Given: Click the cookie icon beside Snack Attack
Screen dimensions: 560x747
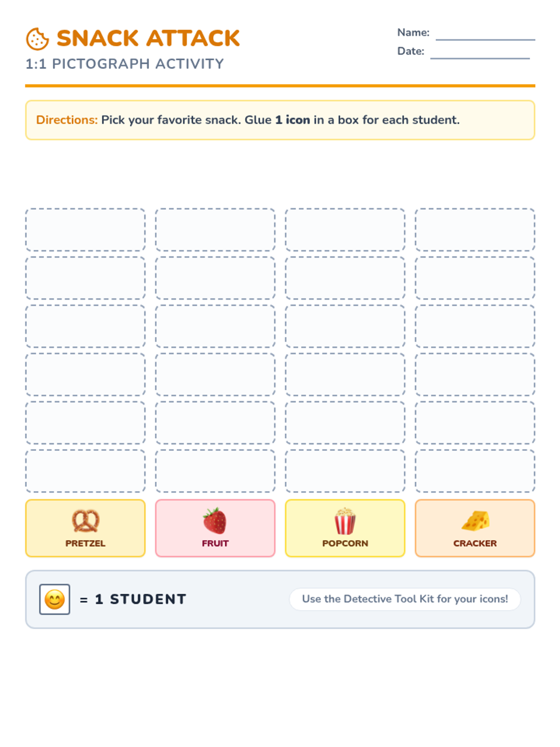Looking at the screenshot, I should pyautogui.click(x=37, y=39).
